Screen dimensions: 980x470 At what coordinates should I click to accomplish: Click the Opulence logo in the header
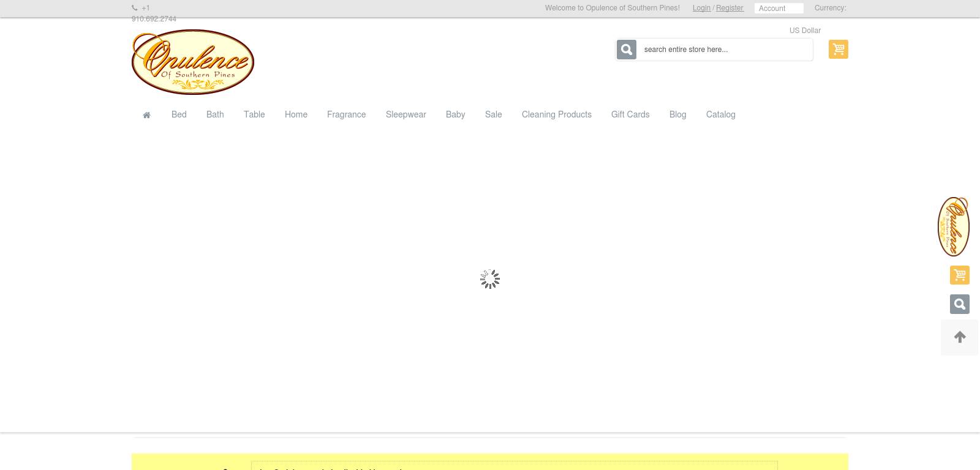(x=193, y=62)
